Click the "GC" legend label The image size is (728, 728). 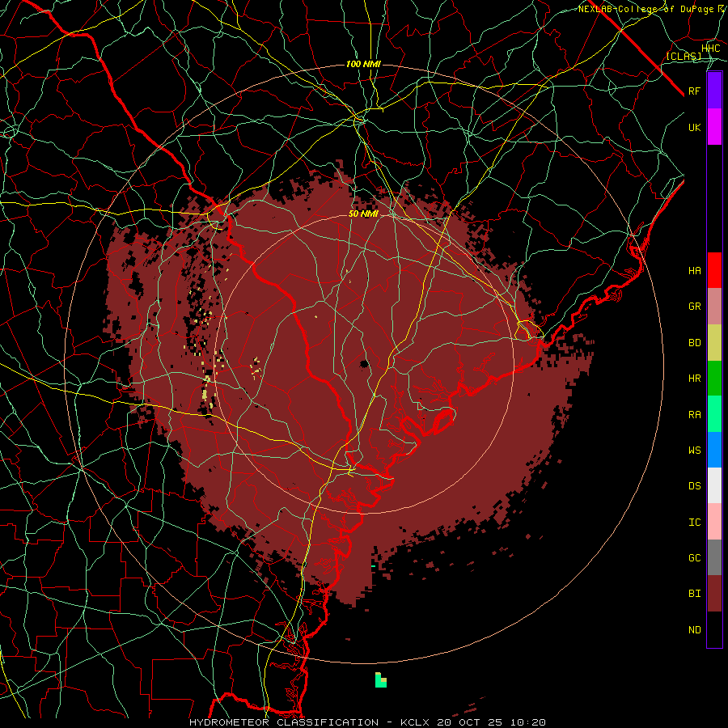coord(694,558)
